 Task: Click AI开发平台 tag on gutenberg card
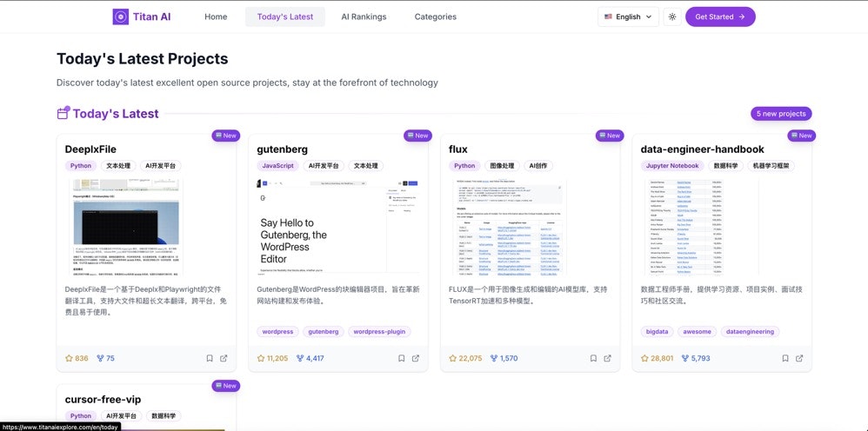point(324,166)
